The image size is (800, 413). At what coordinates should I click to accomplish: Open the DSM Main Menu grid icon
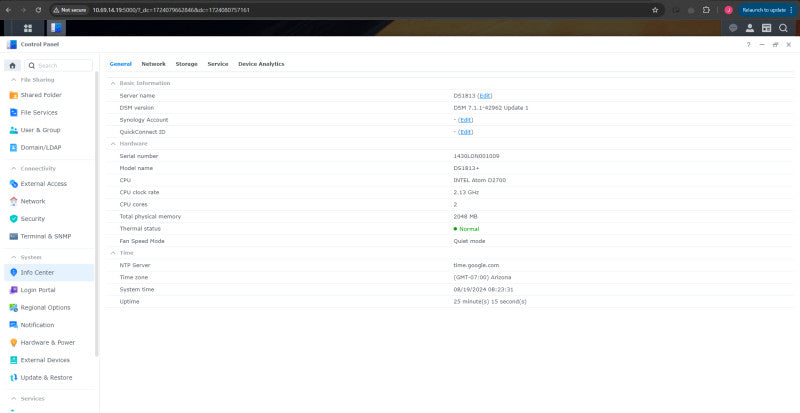pyautogui.click(x=28, y=28)
